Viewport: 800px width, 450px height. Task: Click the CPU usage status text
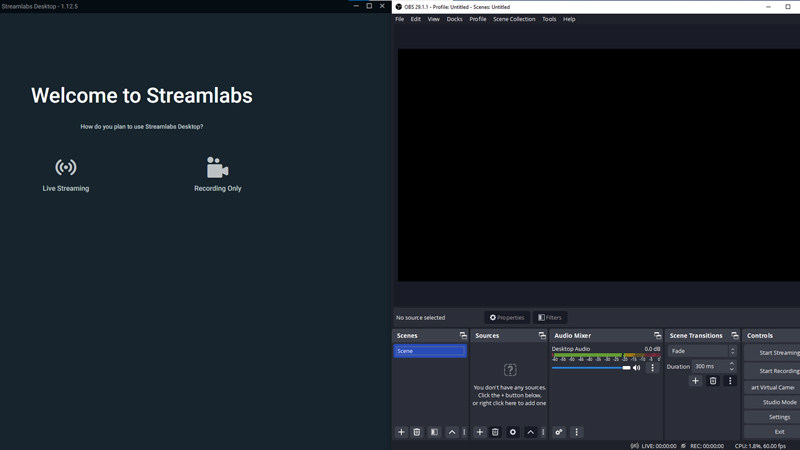[760, 446]
